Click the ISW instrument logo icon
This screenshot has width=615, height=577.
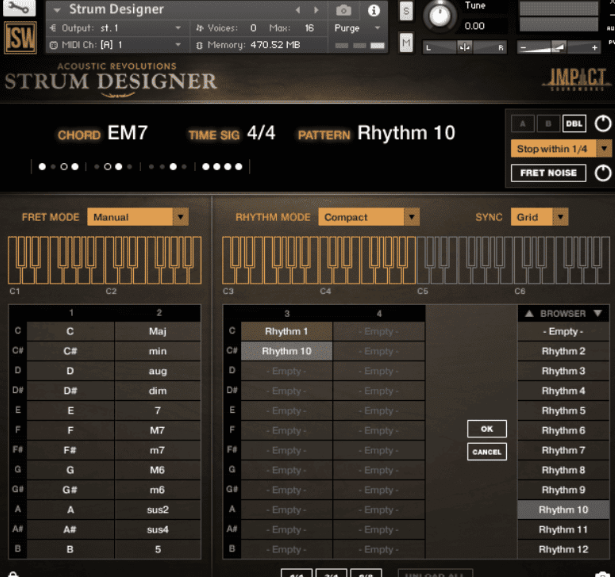20,38
